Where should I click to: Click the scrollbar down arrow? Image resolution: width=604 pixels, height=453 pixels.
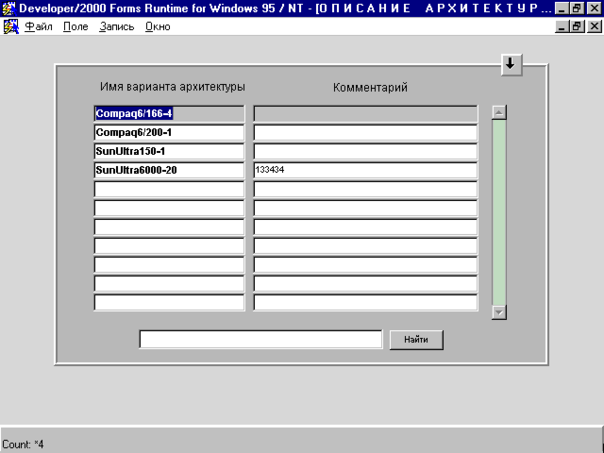pyautogui.click(x=499, y=312)
